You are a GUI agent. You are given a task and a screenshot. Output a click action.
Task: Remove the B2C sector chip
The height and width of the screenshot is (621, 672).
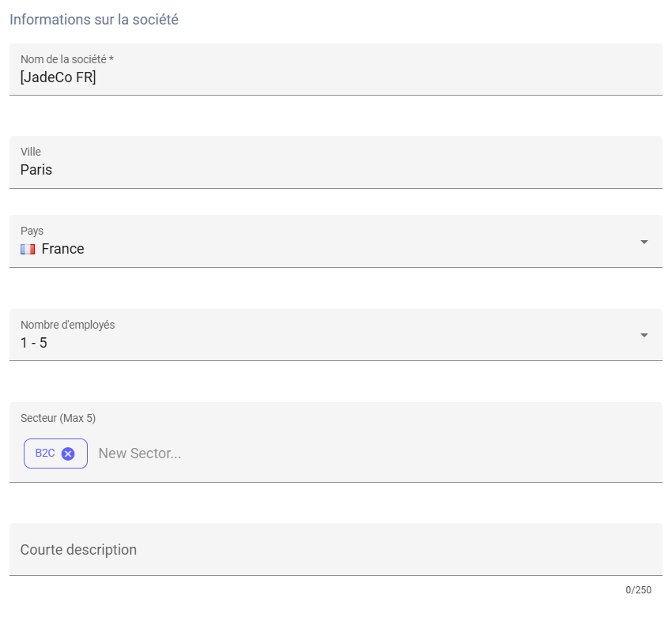(68, 454)
